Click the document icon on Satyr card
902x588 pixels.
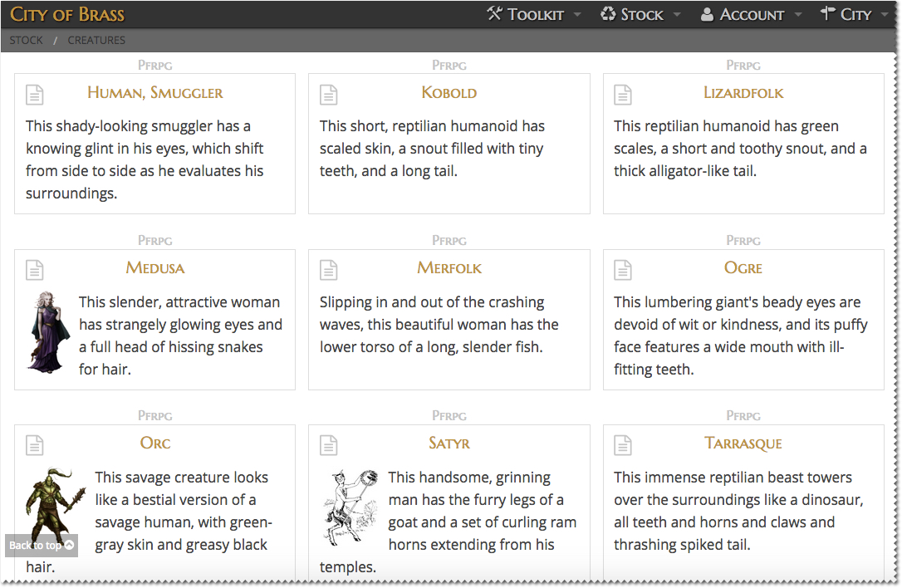point(329,445)
